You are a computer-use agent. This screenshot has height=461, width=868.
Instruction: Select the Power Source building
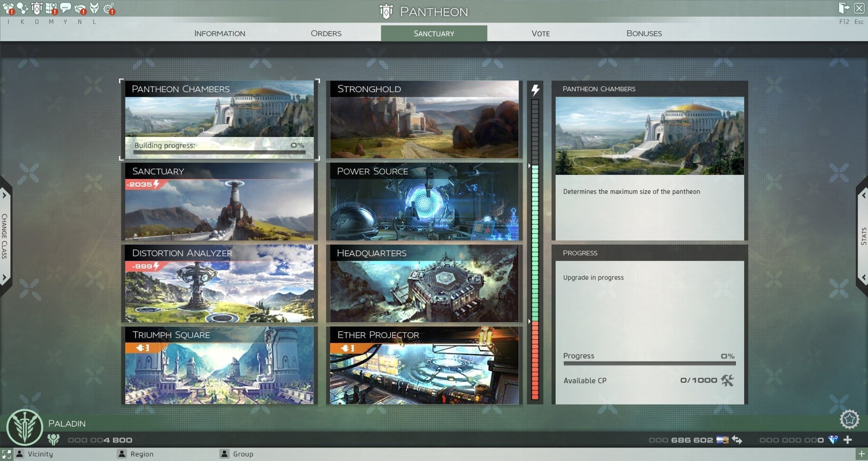pyautogui.click(x=424, y=202)
